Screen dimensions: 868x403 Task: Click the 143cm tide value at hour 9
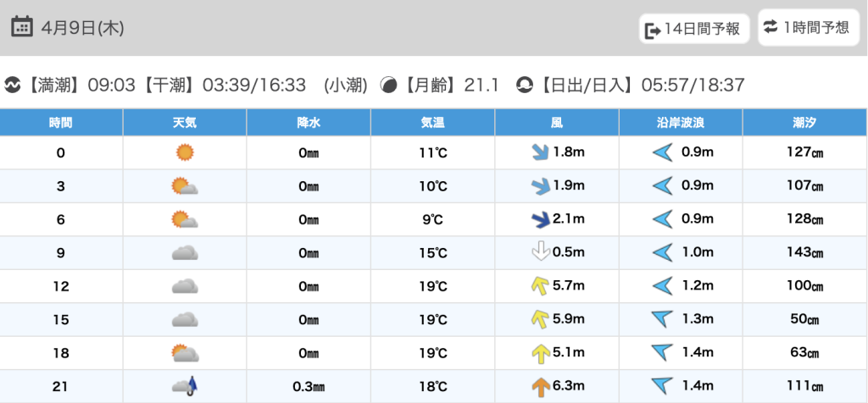pyautogui.click(x=805, y=252)
